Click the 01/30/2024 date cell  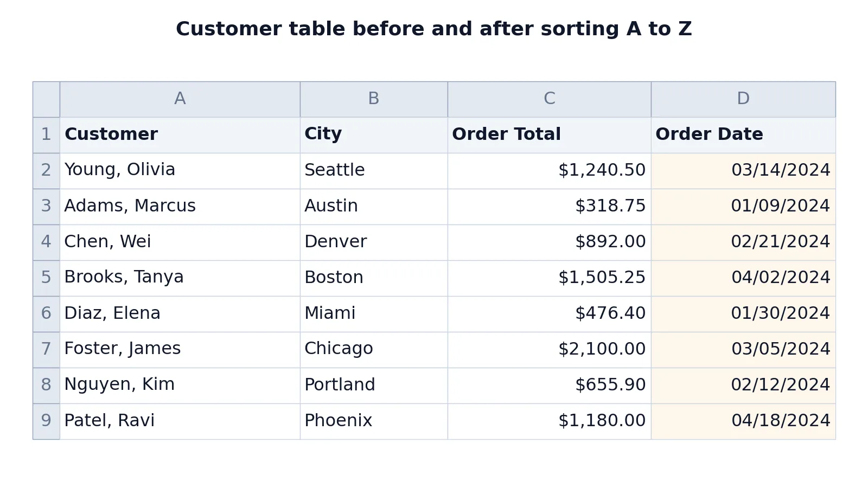[x=743, y=314]
